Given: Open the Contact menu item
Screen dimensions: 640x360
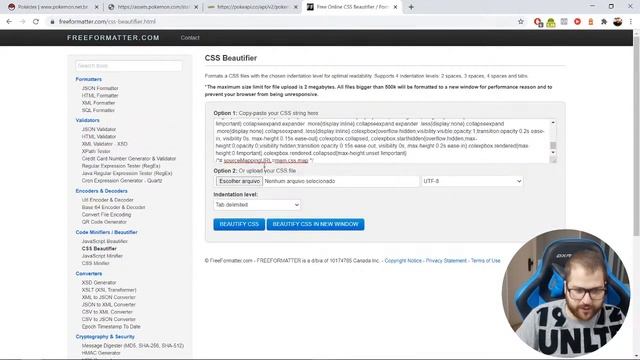Looking at the screenshot, I should (190, 38).
